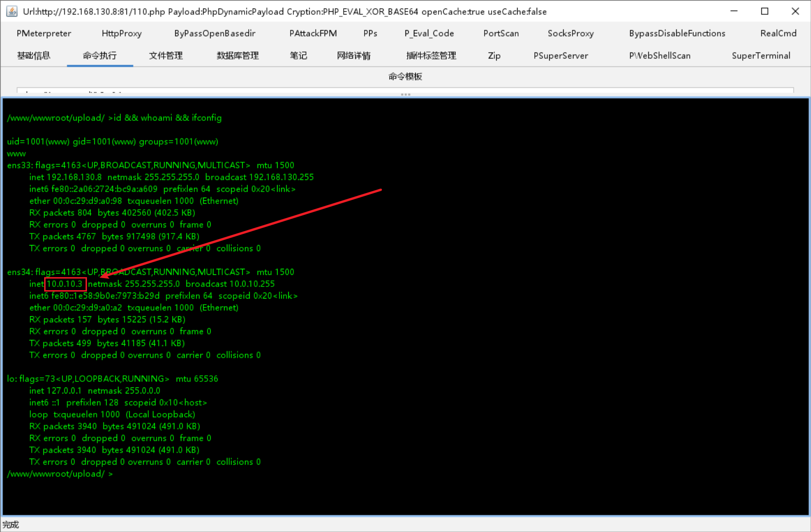Click the 完成 status bar text
Screen dimensions: 811x532
click(11, 525)
